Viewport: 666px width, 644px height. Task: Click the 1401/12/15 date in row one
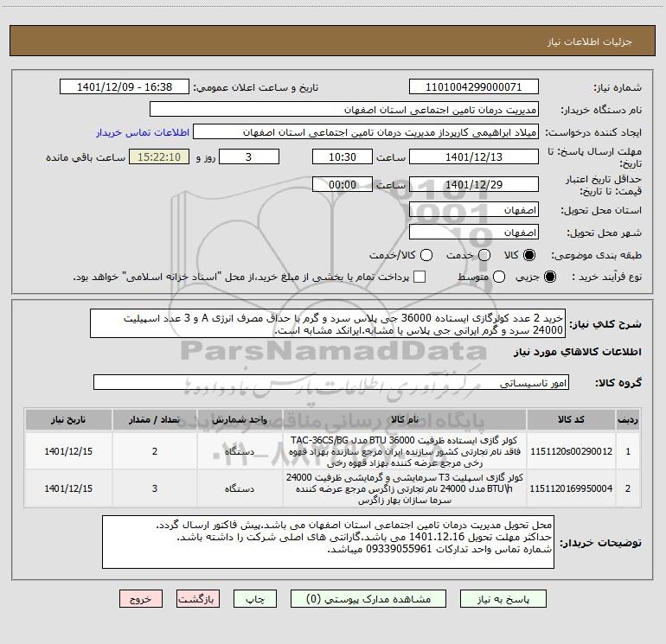[68, 451]
